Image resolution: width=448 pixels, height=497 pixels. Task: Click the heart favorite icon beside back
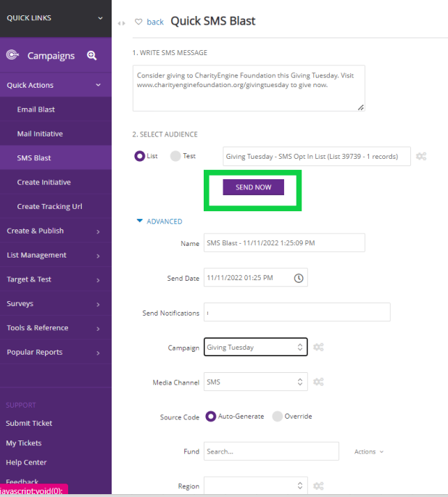[x=138, y=22]
